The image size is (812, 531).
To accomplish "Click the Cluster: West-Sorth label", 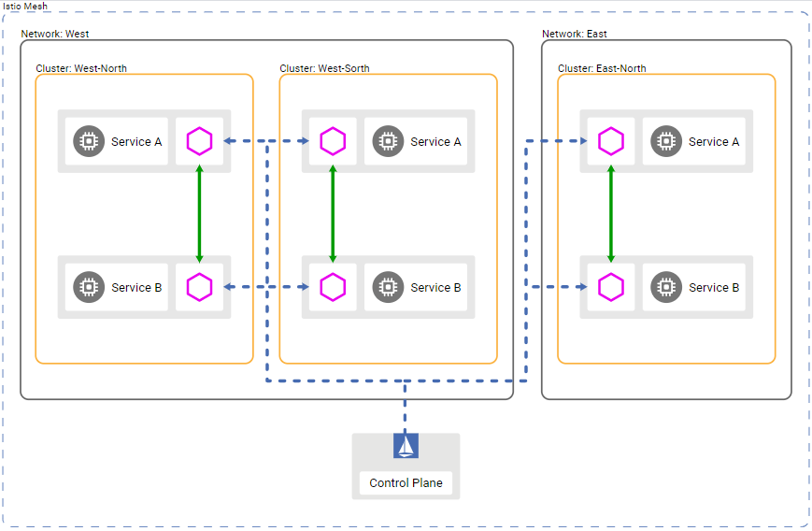I will point(324,68).
